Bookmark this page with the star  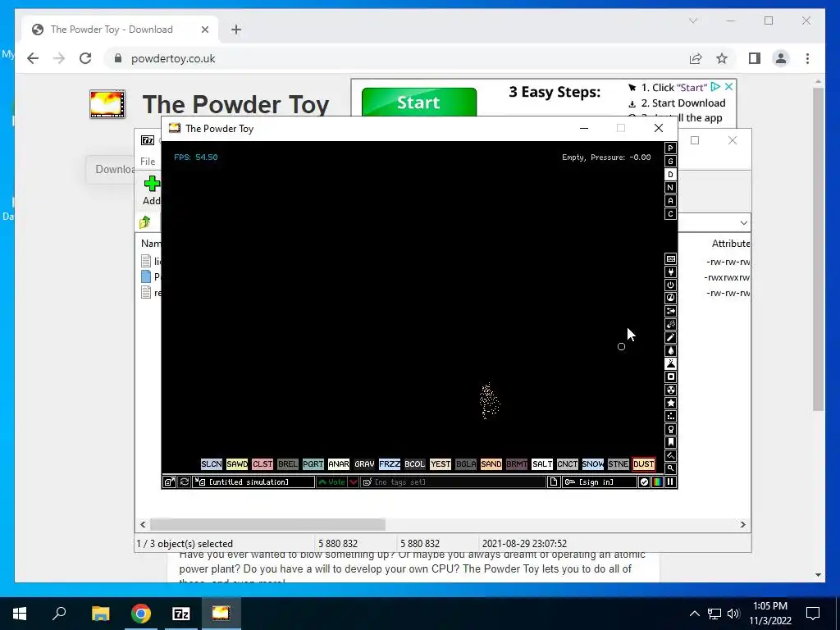coord(722,58)
